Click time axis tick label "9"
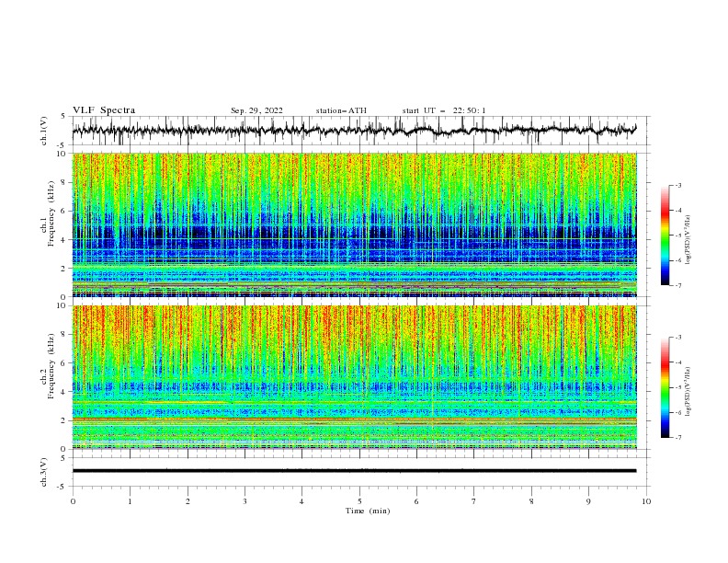The image size is (728, 563). (588, 501)
